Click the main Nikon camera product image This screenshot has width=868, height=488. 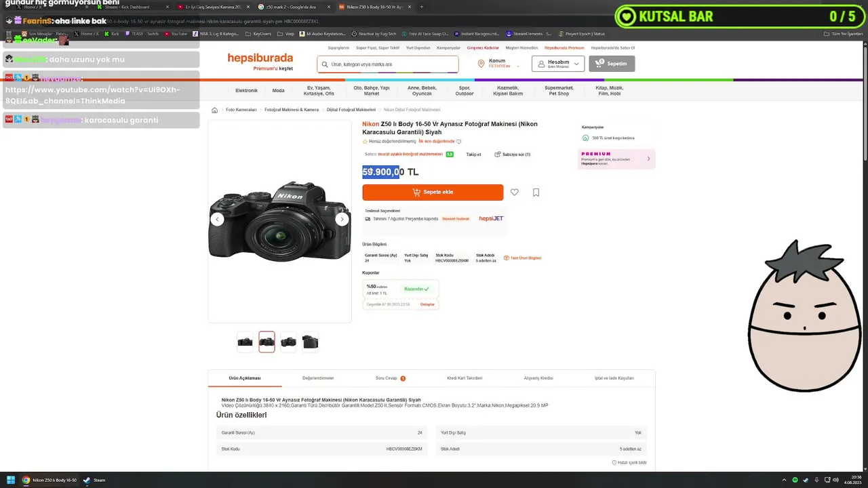click(x=279, y=220)
